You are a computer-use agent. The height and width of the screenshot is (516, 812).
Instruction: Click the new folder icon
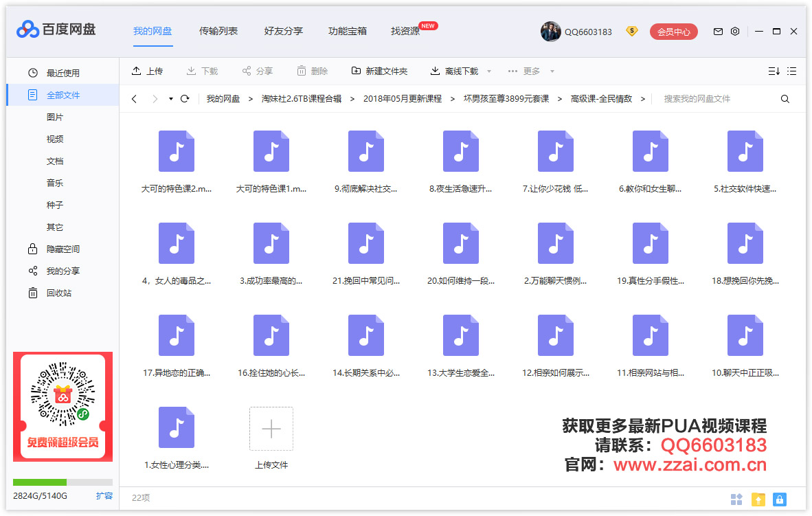pos(356,71)
